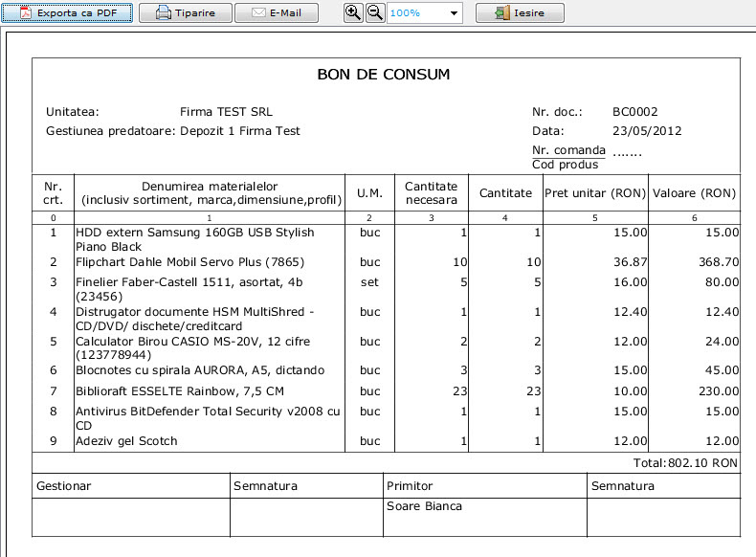
Task: Click the Total: 802.10 RON text
Action: [x=685, y=463]
